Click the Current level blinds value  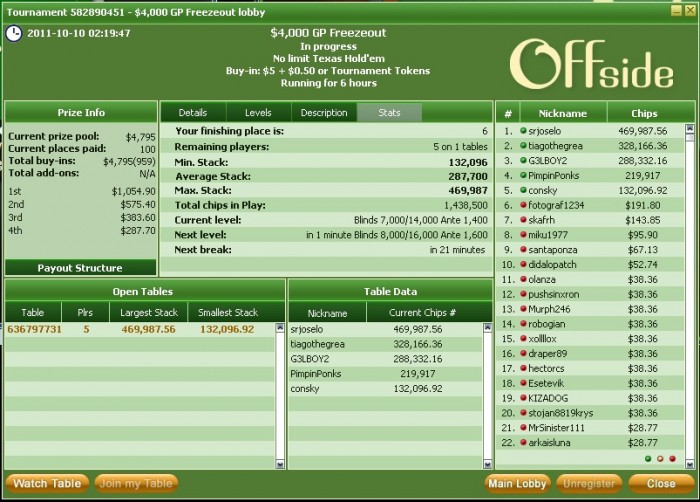point(421,220)
